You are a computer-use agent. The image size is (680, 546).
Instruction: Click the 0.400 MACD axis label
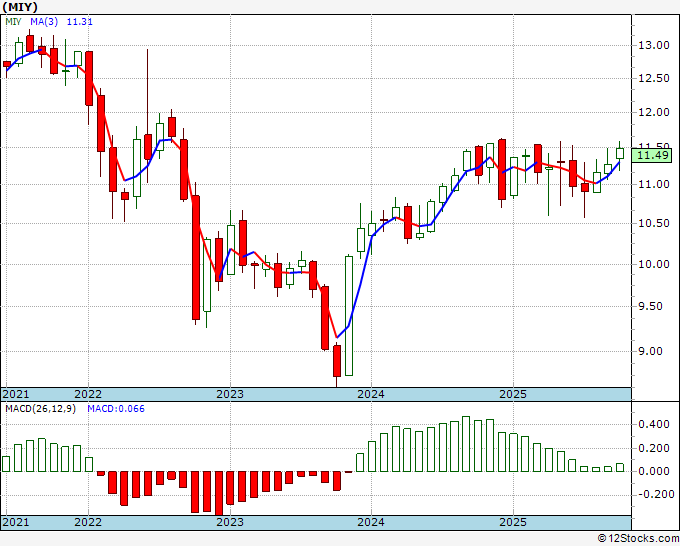(x=654, y=424)
